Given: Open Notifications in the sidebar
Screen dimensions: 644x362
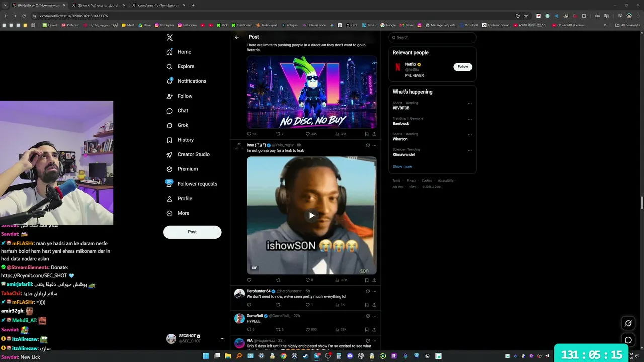Looking at the screenshot, I should click(186, 81).
